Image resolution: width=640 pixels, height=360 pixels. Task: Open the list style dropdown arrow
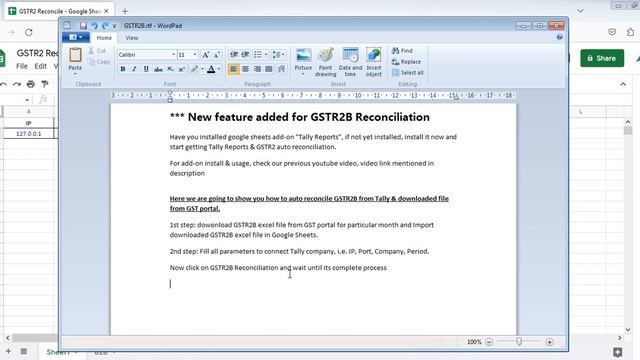(266, 55)
